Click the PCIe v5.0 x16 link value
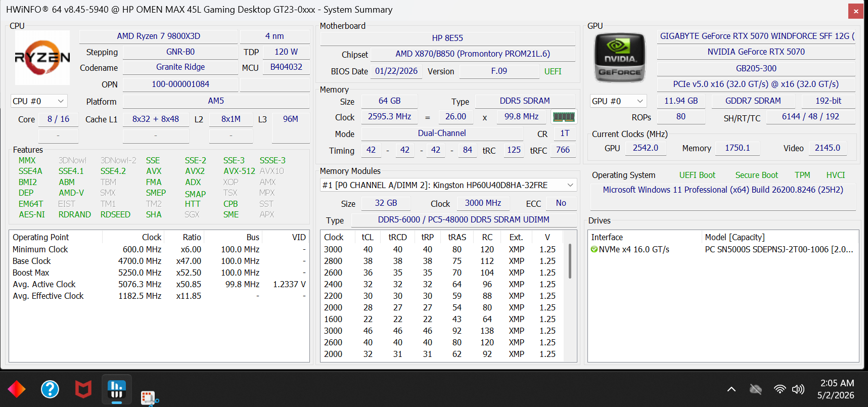The width and height of the screenshot is (868, 407). click(756, 84)
